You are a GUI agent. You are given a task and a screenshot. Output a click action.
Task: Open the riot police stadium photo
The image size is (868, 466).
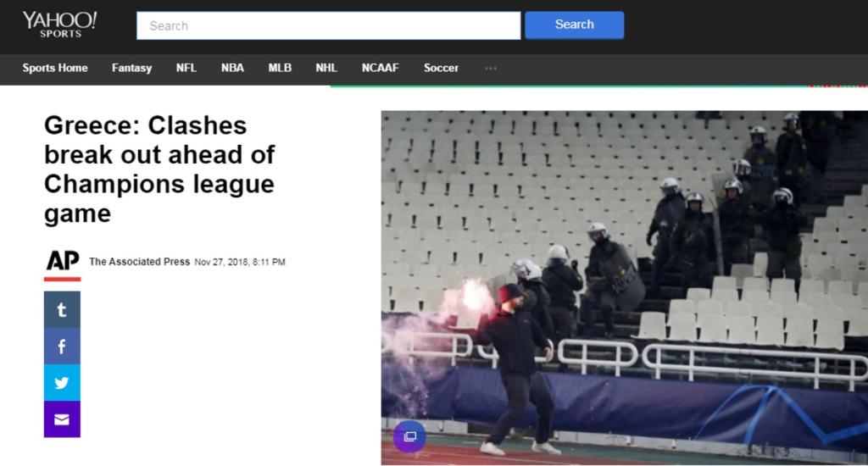625,287
